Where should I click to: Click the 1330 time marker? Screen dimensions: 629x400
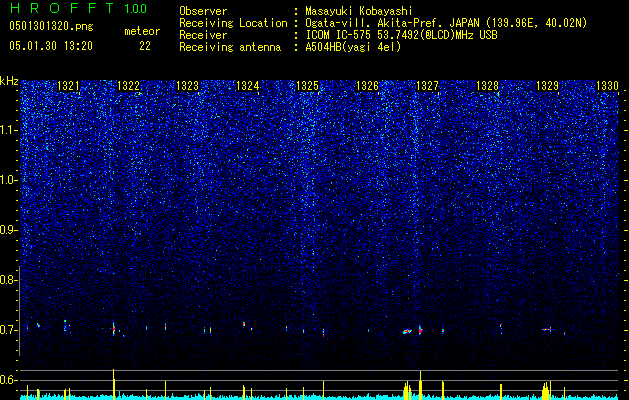tap(607, 86)
